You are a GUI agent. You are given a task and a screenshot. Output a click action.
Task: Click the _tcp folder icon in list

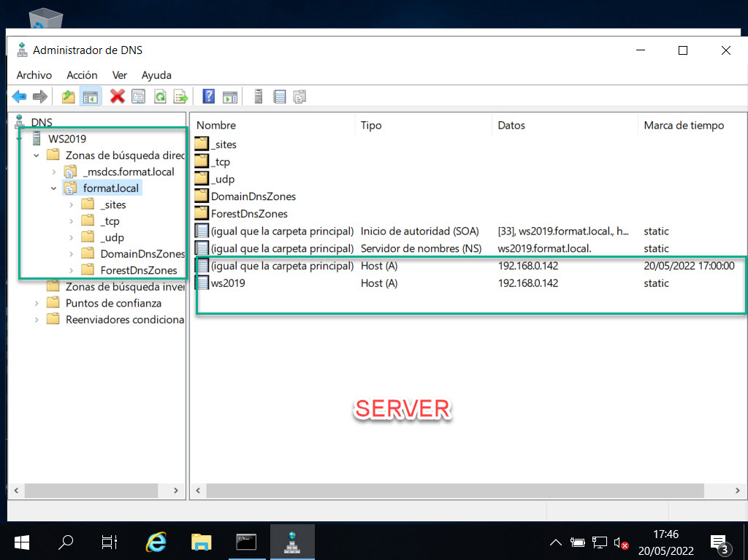[x=202, y=161]
